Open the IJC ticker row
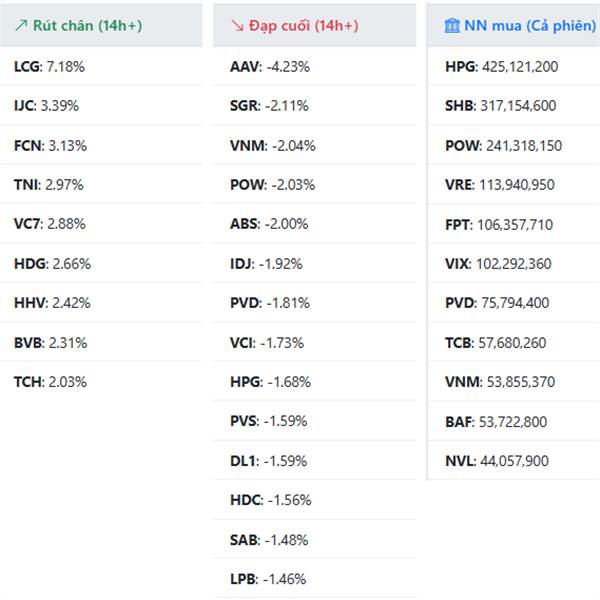The image size is (600, 600). coord(46,106)
